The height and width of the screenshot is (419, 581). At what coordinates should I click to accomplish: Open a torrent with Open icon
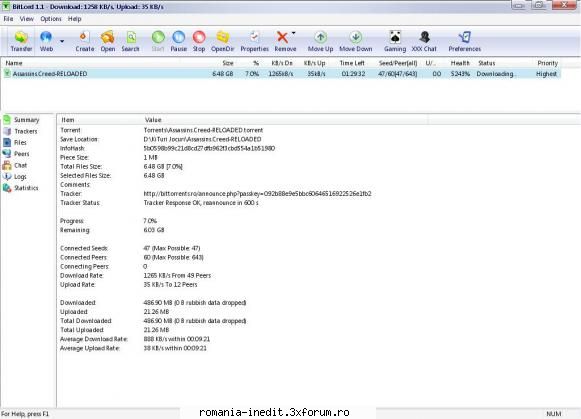point(107,41)
